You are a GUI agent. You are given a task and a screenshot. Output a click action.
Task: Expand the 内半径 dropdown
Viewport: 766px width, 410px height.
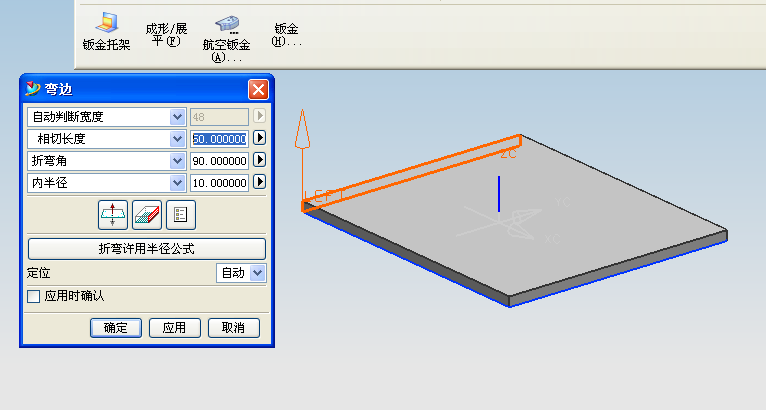(x=177, y=183)
